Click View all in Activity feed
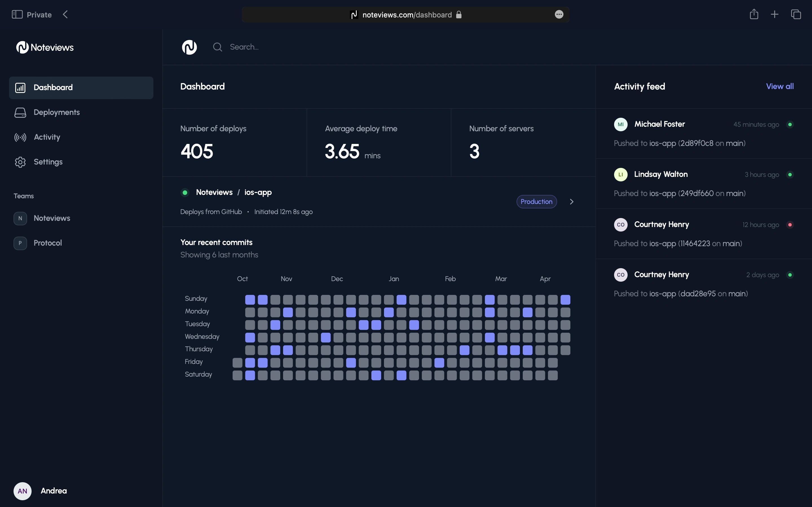Screen dimensions: 812x507 tap(780, 86)
